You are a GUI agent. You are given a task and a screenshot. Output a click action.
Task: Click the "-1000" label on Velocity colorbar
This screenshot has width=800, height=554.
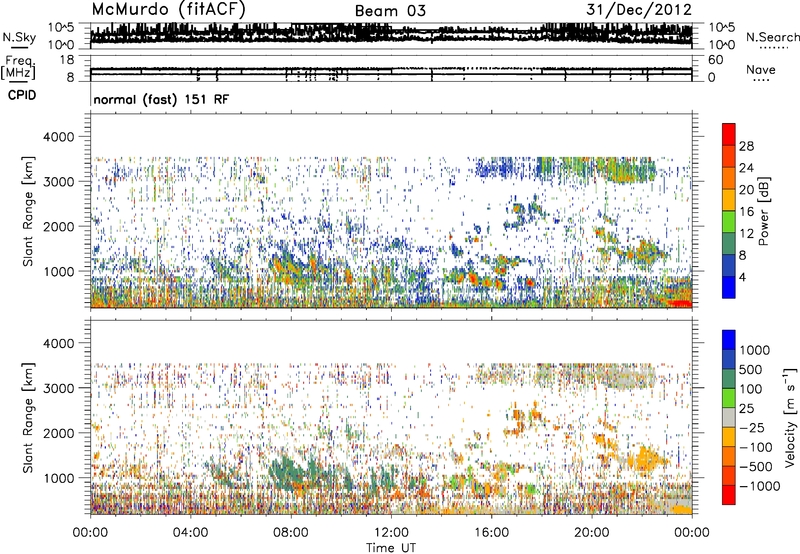tap(759, 486)
